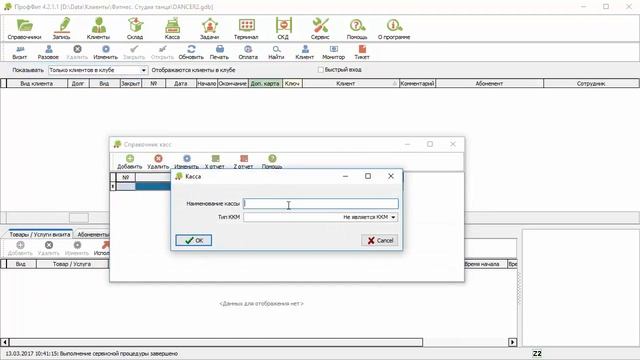This screenshot has width=640, height=360.
Task: Run Z отчет in Справочник касс
Action: 243,162
